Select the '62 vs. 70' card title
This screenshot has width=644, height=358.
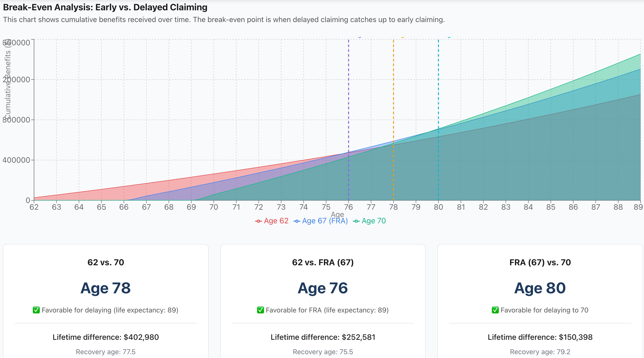[106, 262]
